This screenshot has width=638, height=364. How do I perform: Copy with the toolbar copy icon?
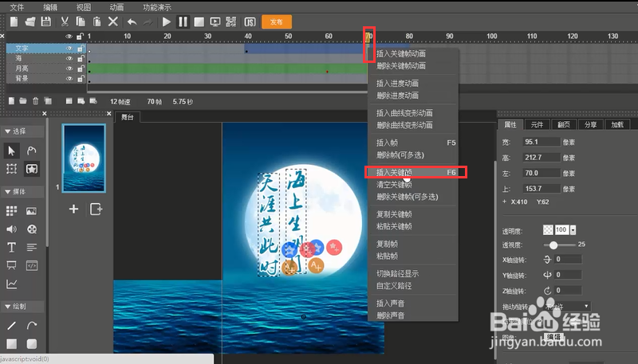(81, 22)
